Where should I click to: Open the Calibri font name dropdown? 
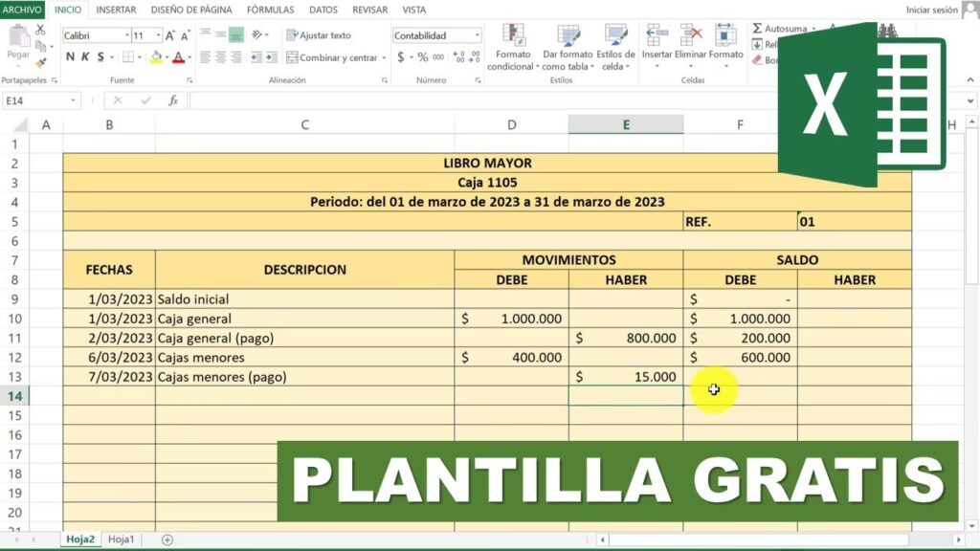[x=125, y=35]
